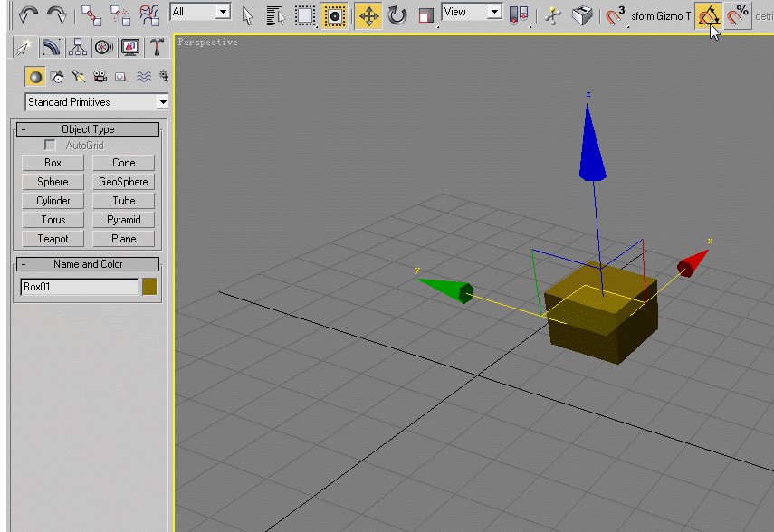Open the Utilities hammer tab
The height and width of the screenshot is (532, 774).
pyautogui.click(x=157, y=47)
